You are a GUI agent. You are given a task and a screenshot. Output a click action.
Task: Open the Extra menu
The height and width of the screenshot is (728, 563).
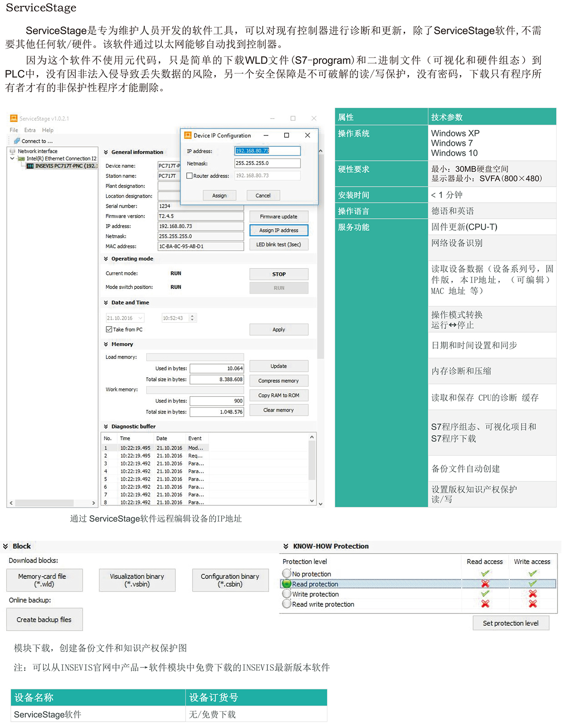[30, 130]
